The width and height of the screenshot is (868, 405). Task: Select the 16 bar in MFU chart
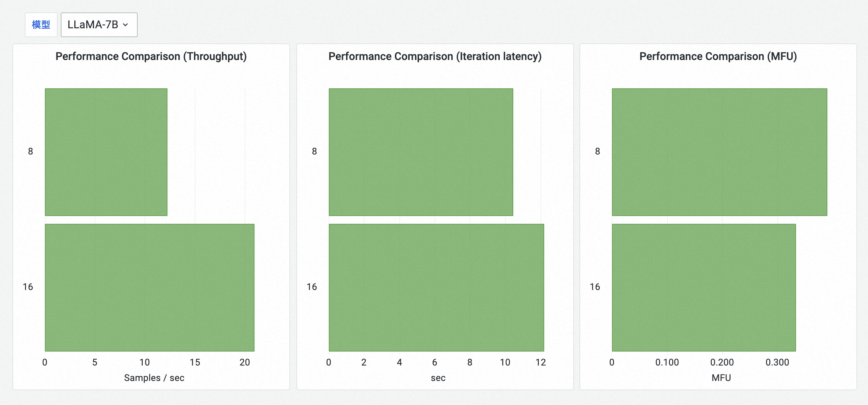[704, 287]
